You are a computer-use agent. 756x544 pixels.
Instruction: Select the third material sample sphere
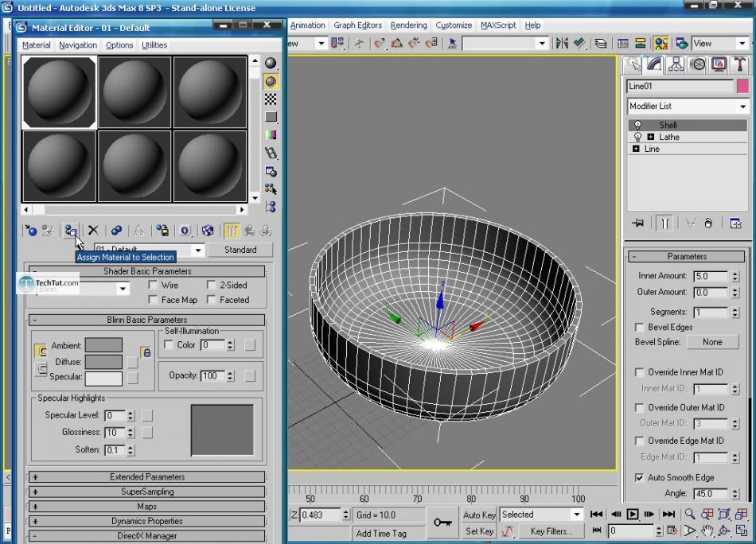(210, 91)
